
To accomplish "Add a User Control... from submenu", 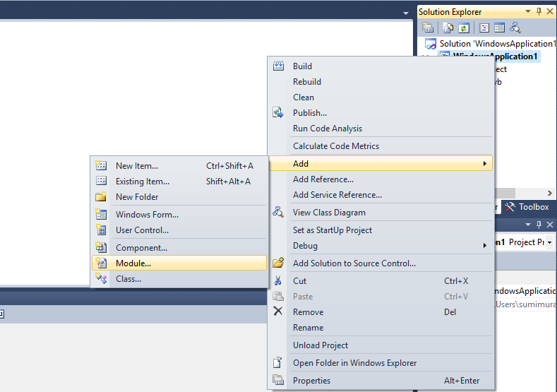I will pyautogui.click(x=179, y=230).
